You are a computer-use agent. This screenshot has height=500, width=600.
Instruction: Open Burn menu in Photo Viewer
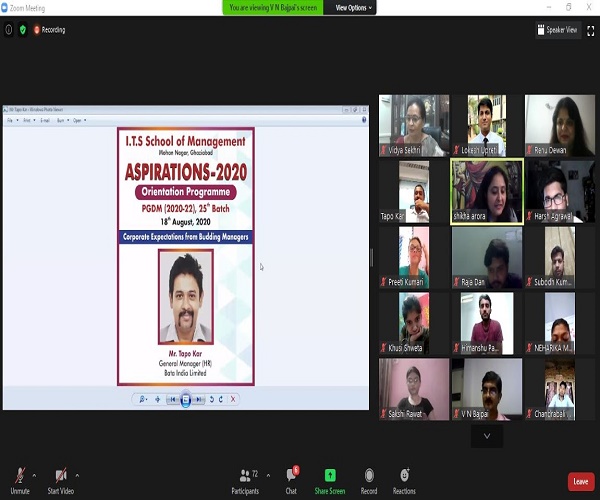[63, 121]
